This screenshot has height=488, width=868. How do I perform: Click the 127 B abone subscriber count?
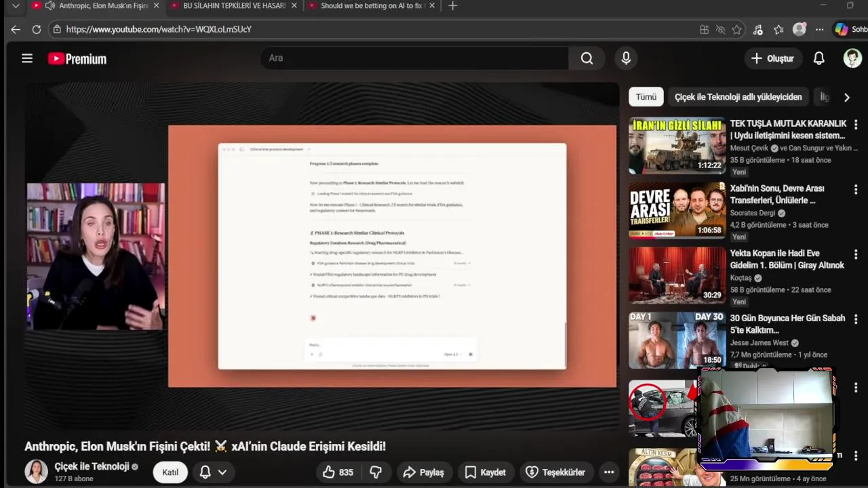(x=74, y=479)
